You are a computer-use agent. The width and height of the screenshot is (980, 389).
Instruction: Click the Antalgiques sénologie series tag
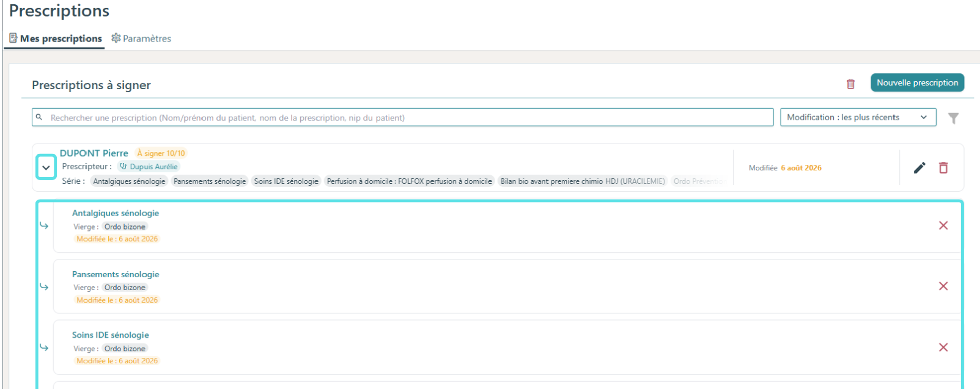click(129, 181)
